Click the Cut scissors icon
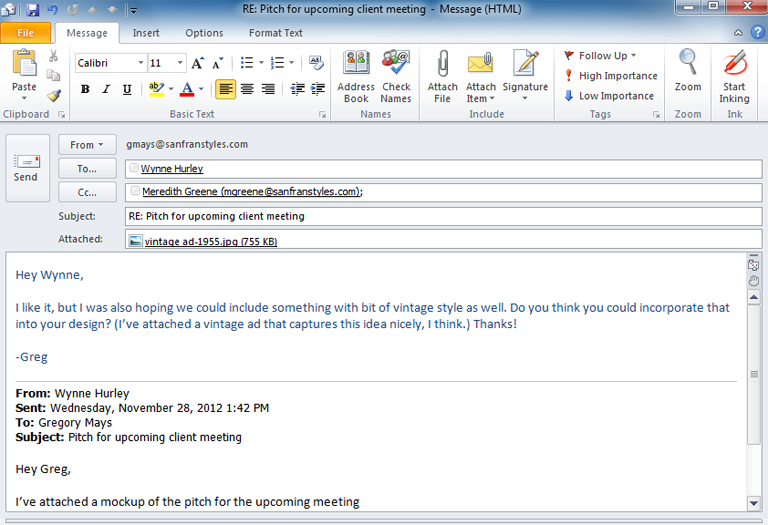 pyautogui.click(x=54, y=56)
